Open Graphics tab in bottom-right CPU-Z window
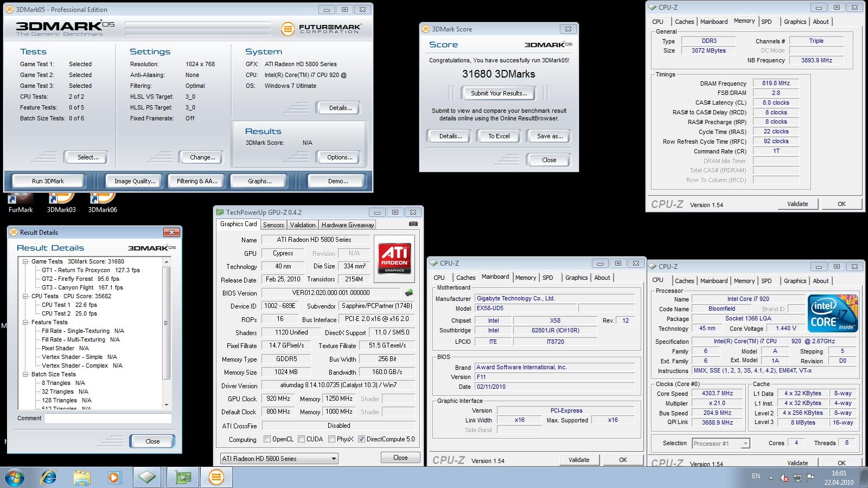This screenshot has height=488, width=868. [795, 281]
